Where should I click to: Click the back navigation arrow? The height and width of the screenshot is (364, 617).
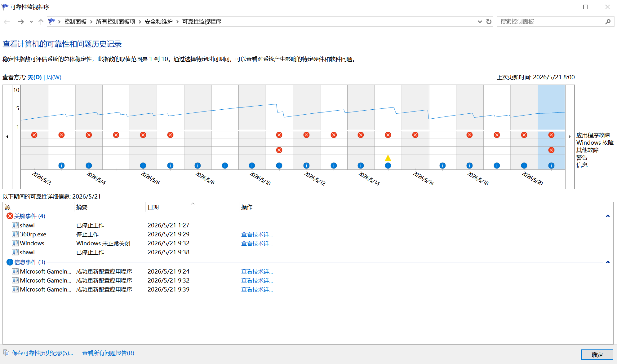7,22
